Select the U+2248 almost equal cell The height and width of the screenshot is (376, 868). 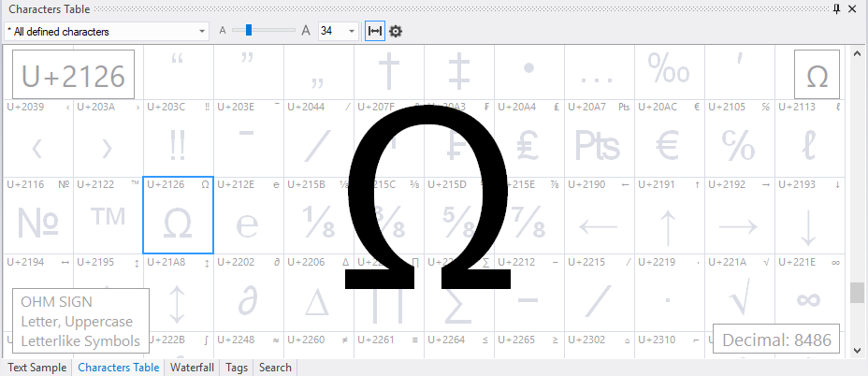tap(249, 345)
